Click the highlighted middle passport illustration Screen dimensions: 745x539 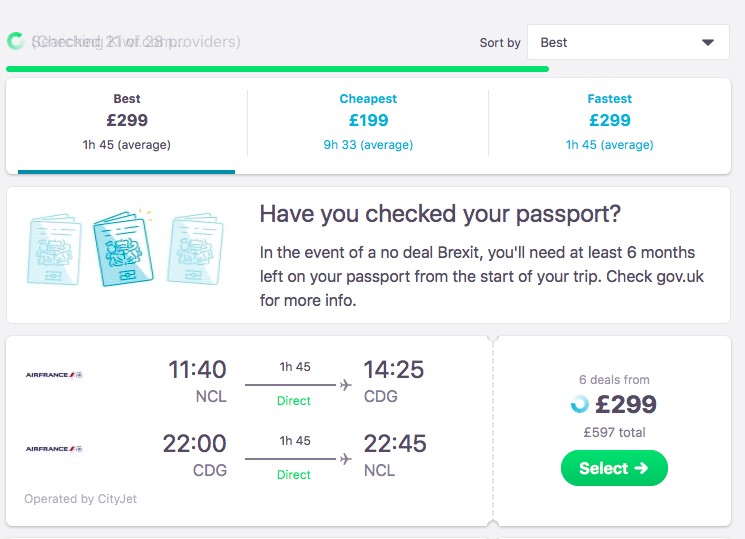click(x=124, y=249)
